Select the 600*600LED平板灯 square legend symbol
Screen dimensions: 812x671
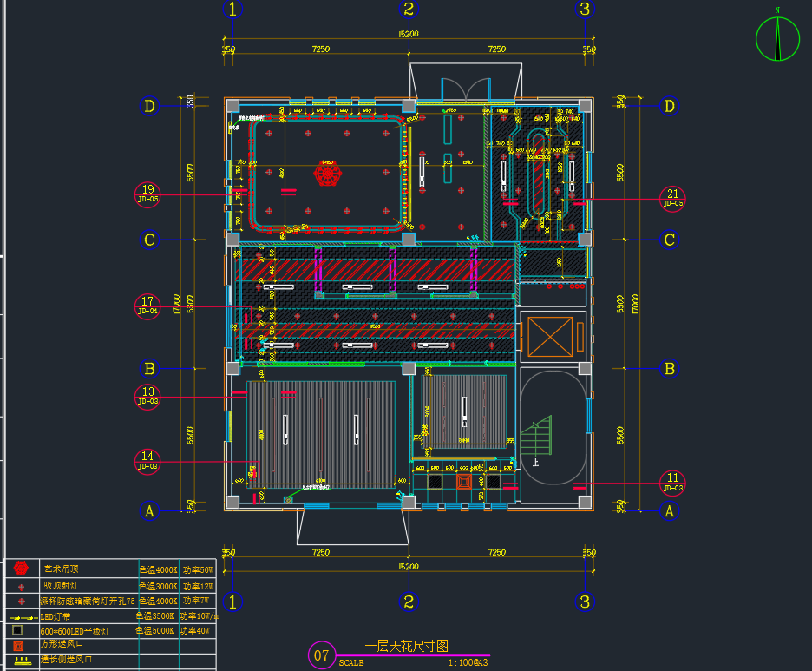(x=17, y=630)
